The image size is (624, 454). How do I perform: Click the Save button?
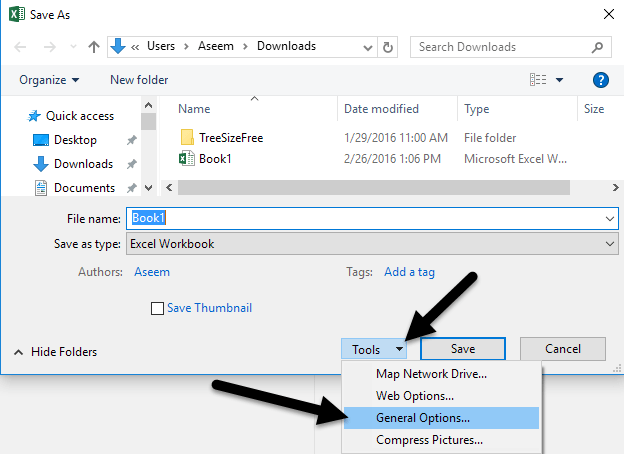tap(463, 349)
